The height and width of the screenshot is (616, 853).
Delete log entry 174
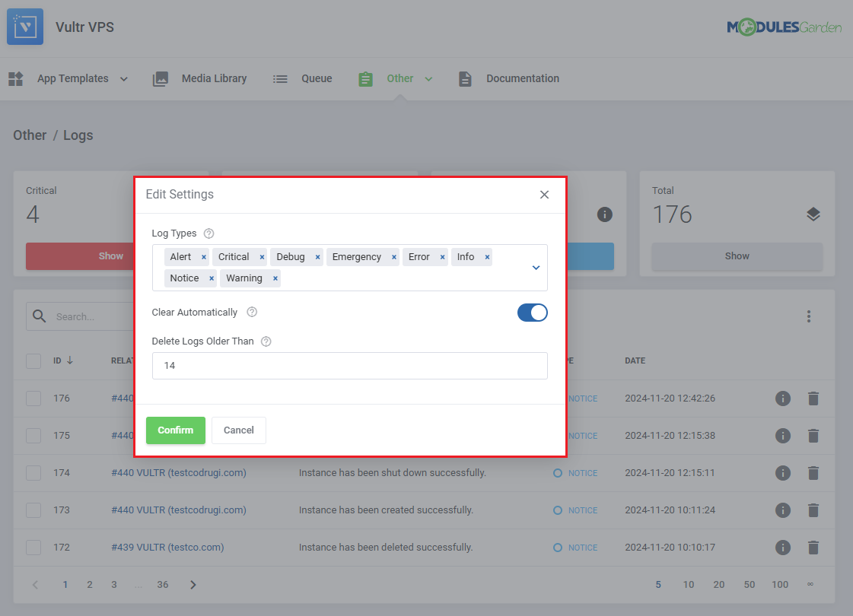[813, 473]
